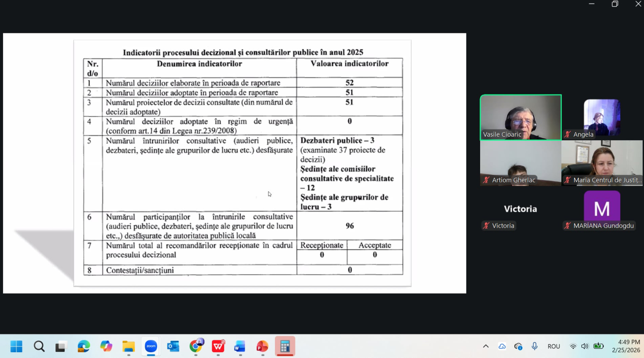The image size is (644, 358).
Task: Switch to PowerPoint in the taskbar
Action: pyautogui.click(x=262, y=346)
